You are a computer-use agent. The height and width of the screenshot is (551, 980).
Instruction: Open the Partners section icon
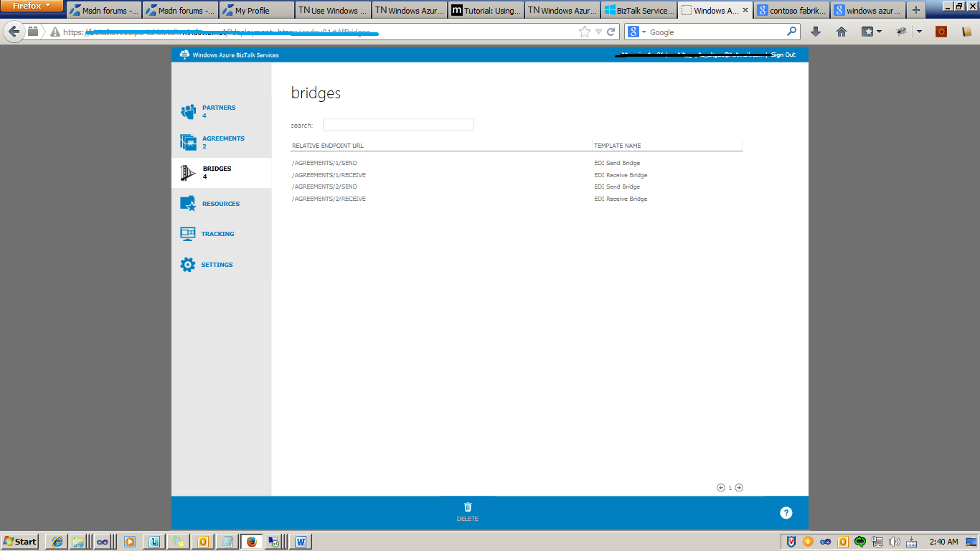[x=188, y=111]
